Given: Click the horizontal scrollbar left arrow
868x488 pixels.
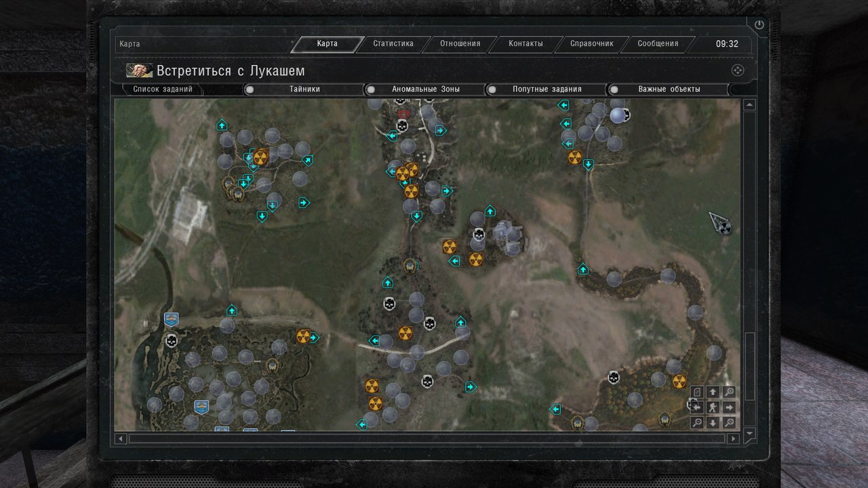Looking at the screenshot, I should pos(121,439).
